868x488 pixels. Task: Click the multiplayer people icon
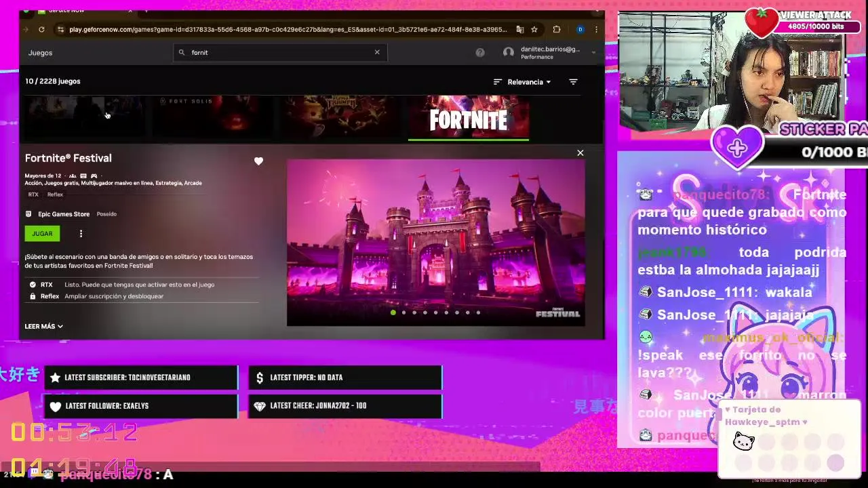[73, 176]
